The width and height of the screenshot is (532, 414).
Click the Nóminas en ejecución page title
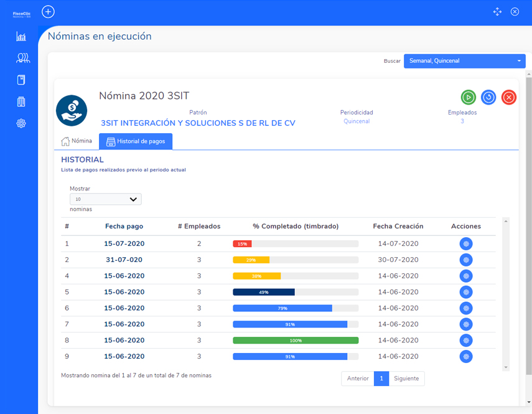point(100,36)
